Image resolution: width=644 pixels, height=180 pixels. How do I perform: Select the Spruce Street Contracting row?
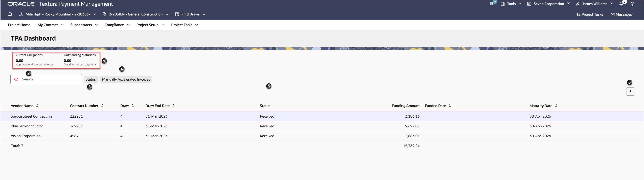pyautogui.click(x=322, y=116)
